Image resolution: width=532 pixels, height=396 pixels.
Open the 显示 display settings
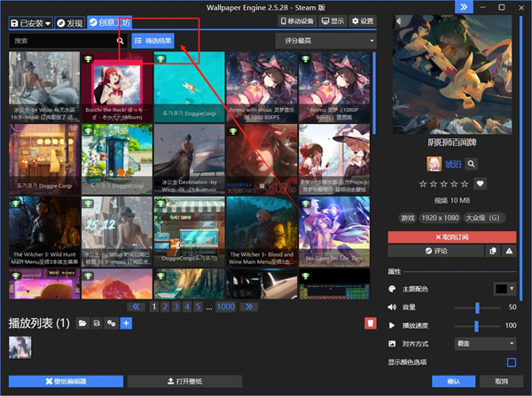[332, 21]
